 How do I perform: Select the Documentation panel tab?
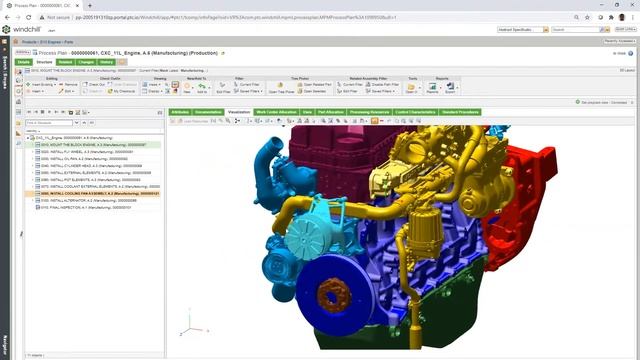click(208, 112)
